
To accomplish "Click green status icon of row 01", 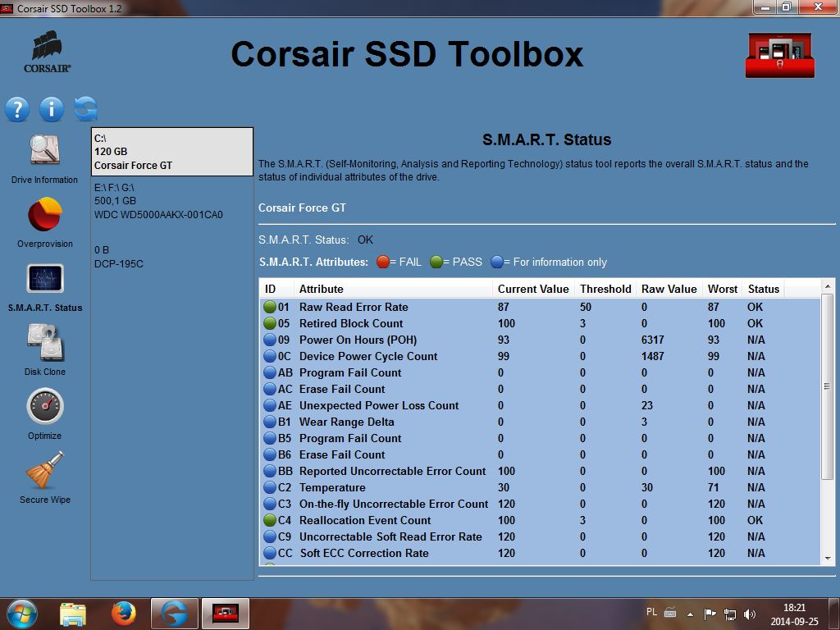I will (x=269, y=307).
